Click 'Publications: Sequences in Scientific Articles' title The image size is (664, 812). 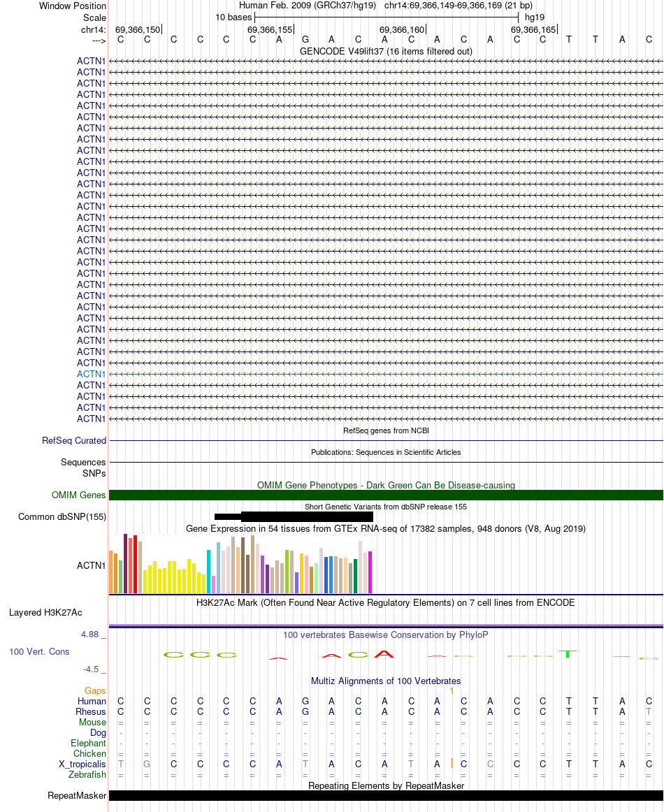[x=386, y=452]
